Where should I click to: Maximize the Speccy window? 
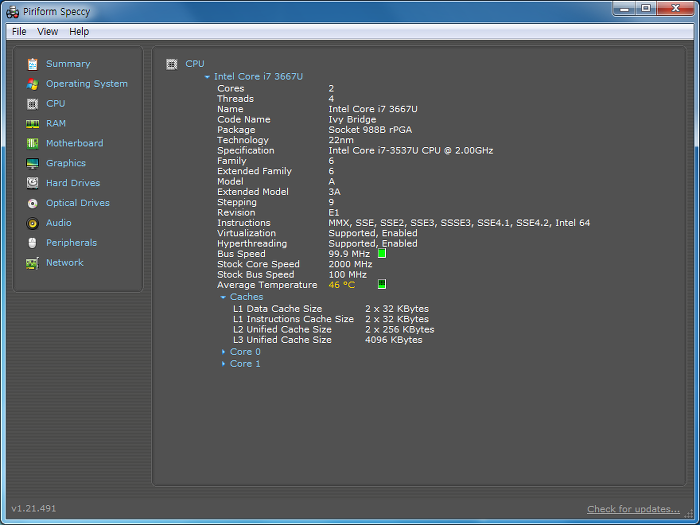point(646,8)
